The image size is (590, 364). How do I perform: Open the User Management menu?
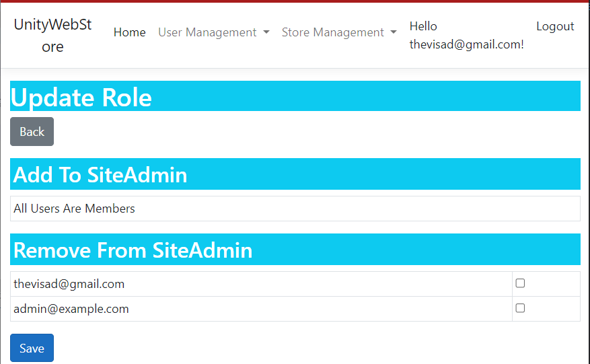(213, 32)
